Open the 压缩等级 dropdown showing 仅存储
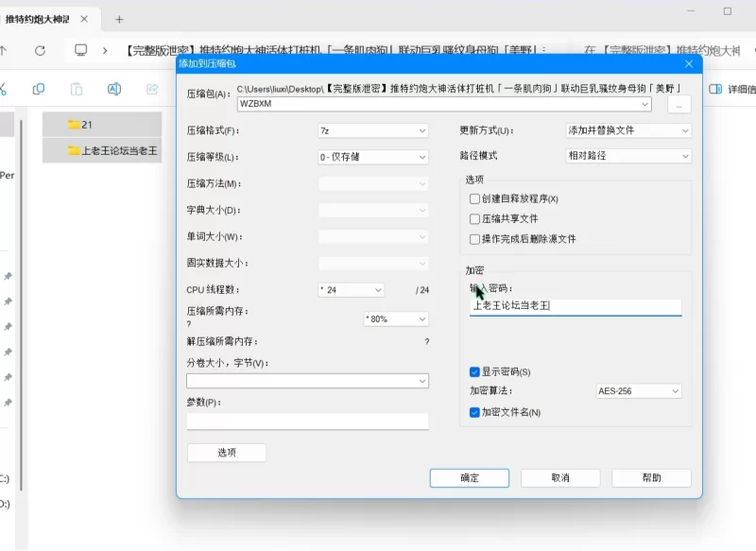 373,157
